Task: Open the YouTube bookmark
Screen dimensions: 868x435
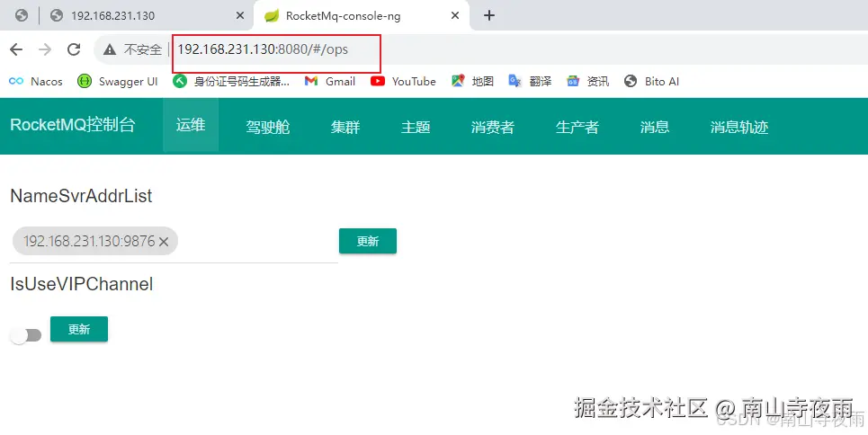Action: click(x=403, y=82)
